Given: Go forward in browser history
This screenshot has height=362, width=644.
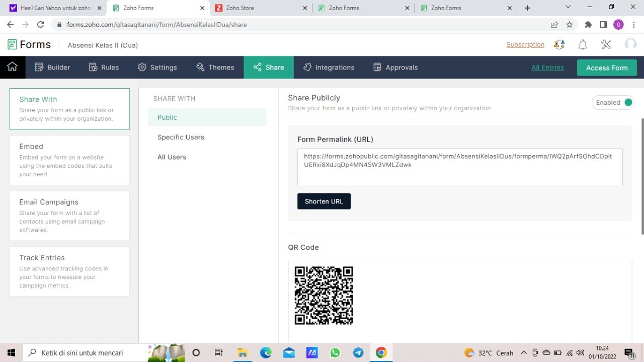Looking at the screenshot, I should tap(25, 24).
